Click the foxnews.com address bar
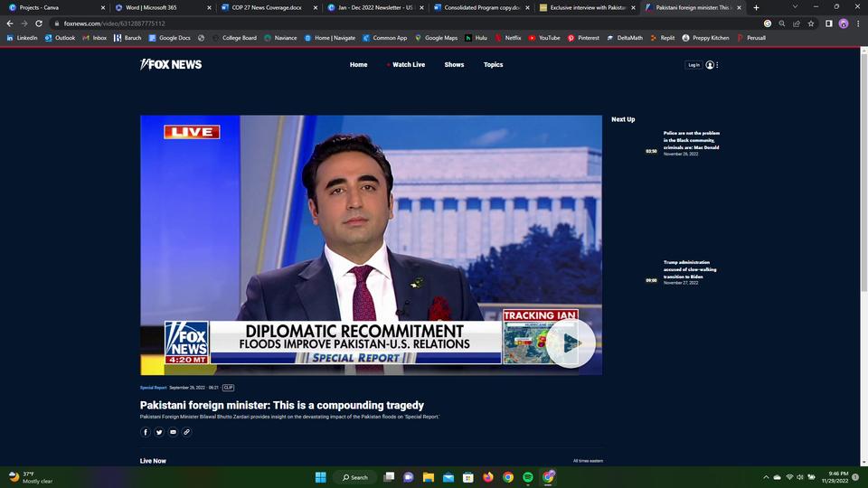Screen dimensions: 868x488 coord(407,23)
